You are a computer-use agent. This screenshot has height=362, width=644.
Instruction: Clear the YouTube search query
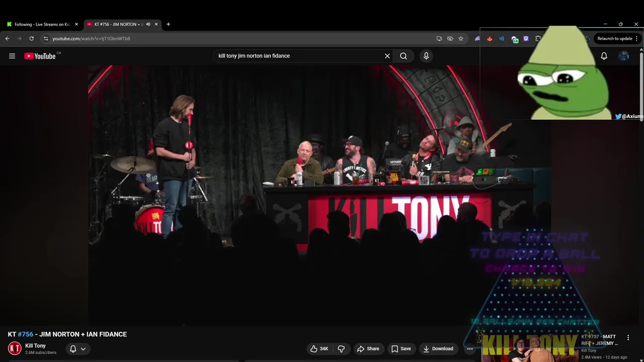pos(387,56)
